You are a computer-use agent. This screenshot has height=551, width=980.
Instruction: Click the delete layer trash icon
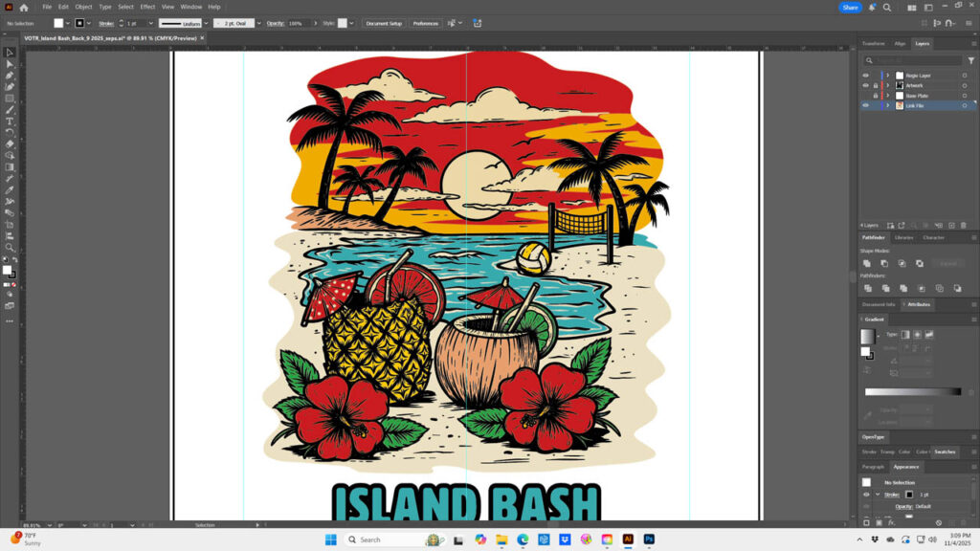[963, 226]
